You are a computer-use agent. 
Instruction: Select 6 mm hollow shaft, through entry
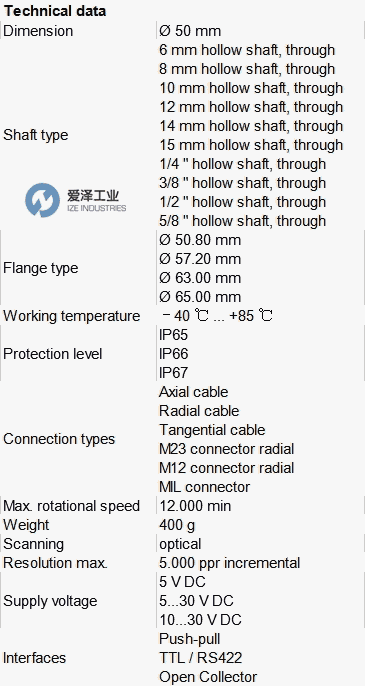coord(247,50)
